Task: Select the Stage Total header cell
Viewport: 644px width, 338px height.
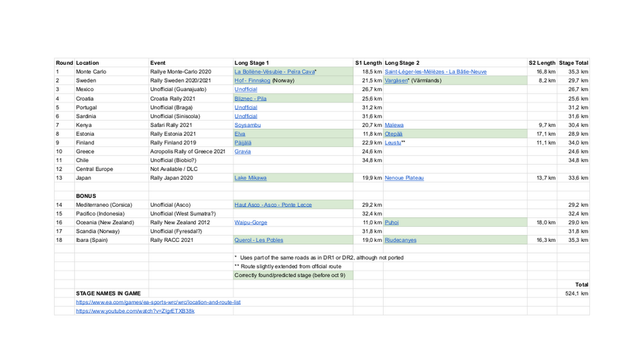Action: coord(573,63)
